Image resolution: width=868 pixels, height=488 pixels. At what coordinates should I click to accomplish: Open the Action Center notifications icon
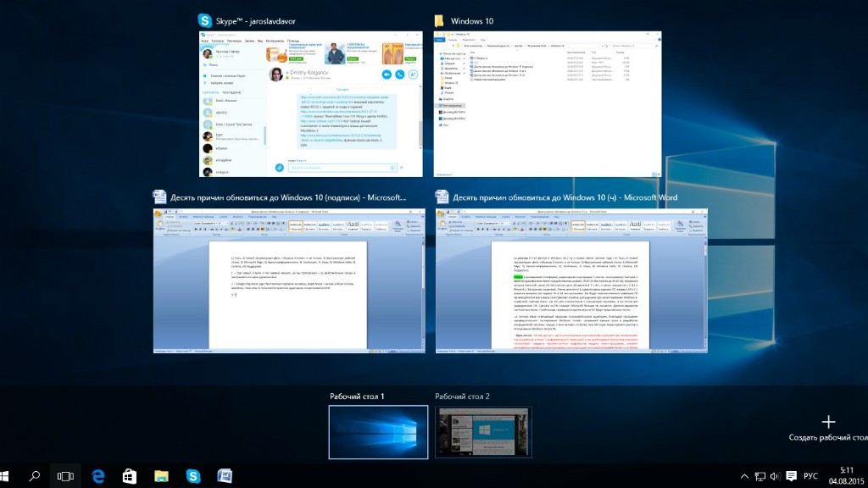(x=792, y=476)
